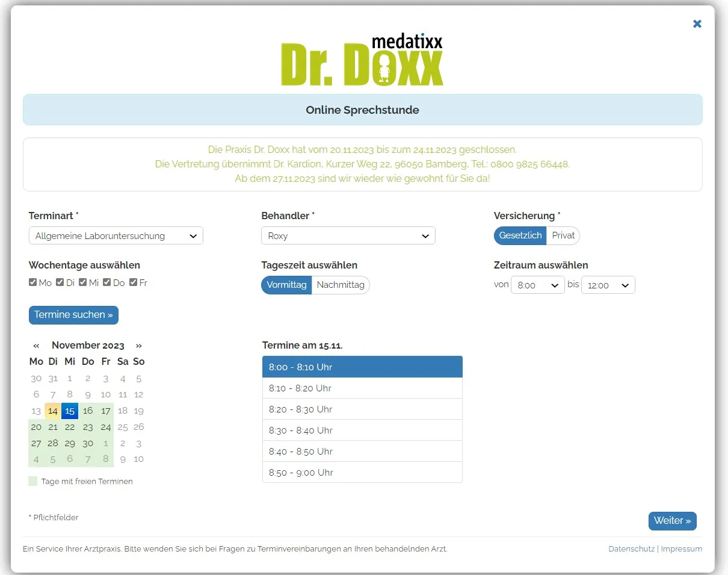728x575 pixels.
Task: Click Termine suchen button
Action: tap(73, 315)
